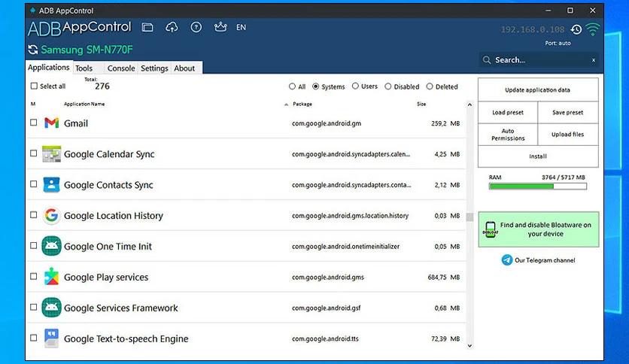Change language via EN indicator
This screenshot has height=364, width=629.
pos(241,27)
